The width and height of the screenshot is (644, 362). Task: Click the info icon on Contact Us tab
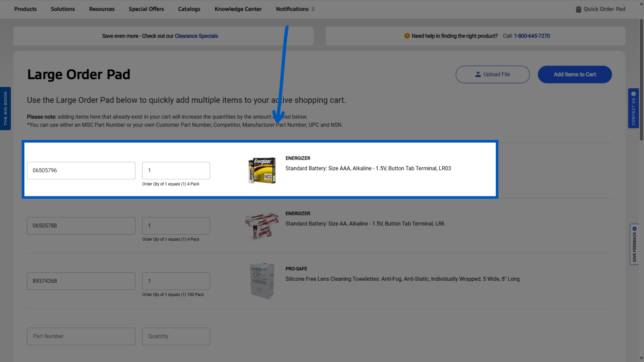634,94
